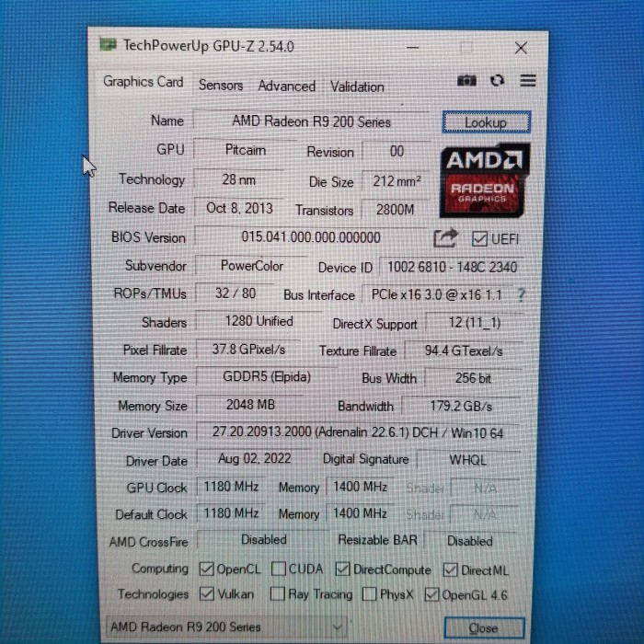Viewport: 644px width, 644px height.
Task: Click the Driver Date value Aug 02, 2022
Action: coord(254,459)
